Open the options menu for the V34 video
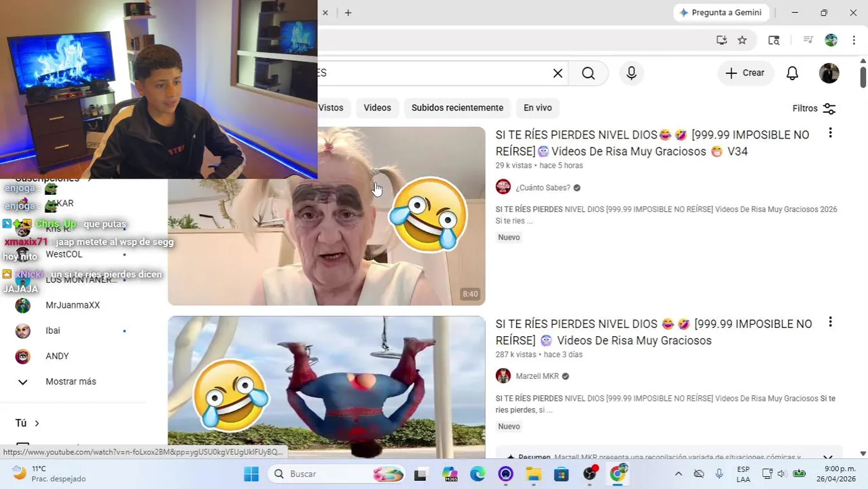Viewport: 868px width, 489px height. (x=830, y=133)
